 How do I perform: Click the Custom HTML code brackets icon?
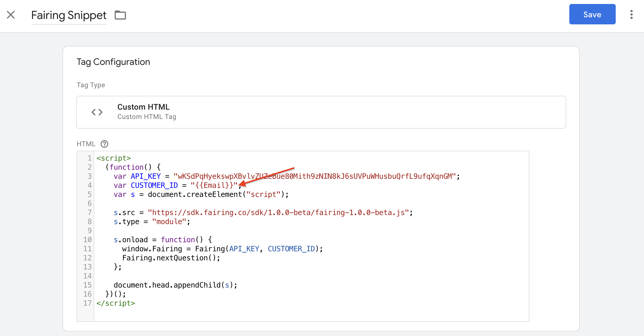pos(97,112)
